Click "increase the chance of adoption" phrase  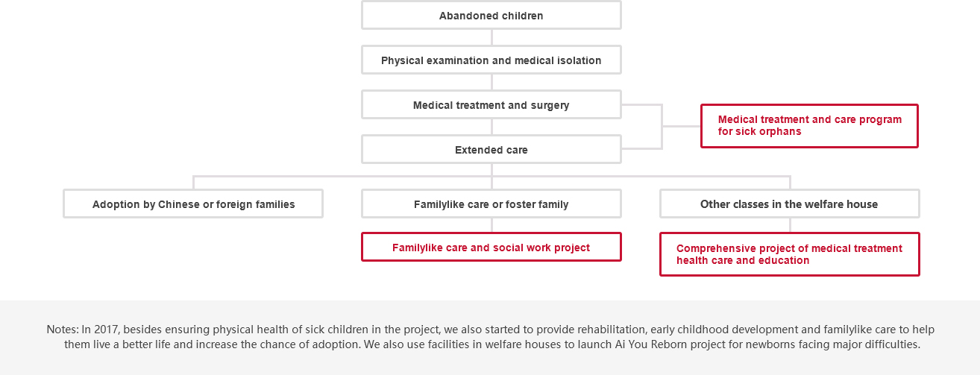tap(379, 344)
